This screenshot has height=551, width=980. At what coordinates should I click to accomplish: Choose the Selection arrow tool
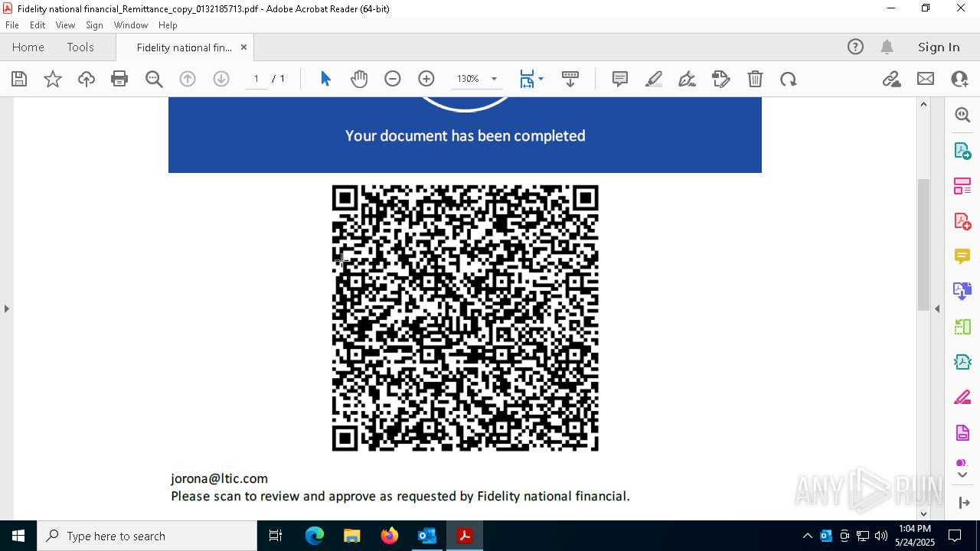pyautogui.click(x=325, y=79)
